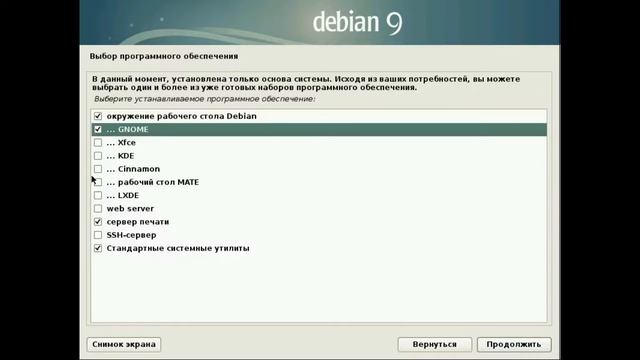Enable the 'SSH-сервер' checkbox

(x=98, y=235)
